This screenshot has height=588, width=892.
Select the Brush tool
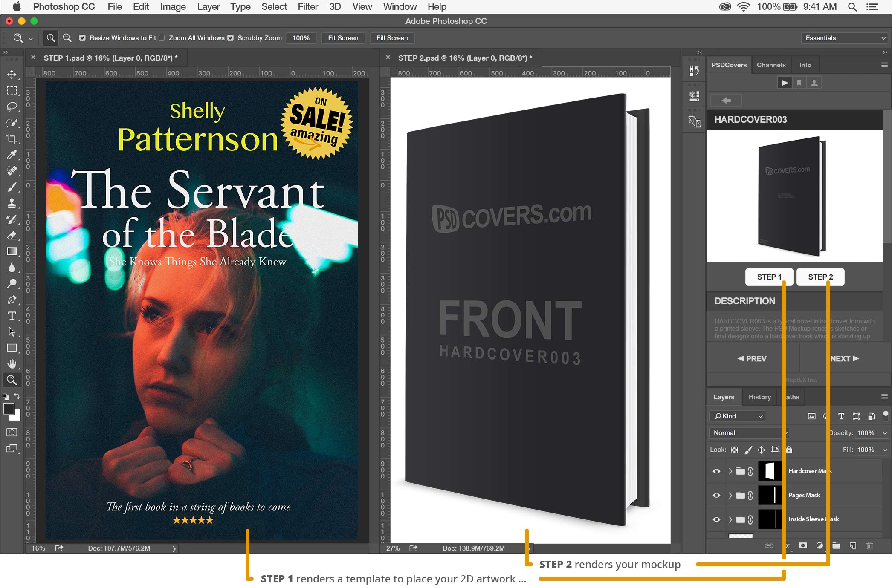coord(12,187)
